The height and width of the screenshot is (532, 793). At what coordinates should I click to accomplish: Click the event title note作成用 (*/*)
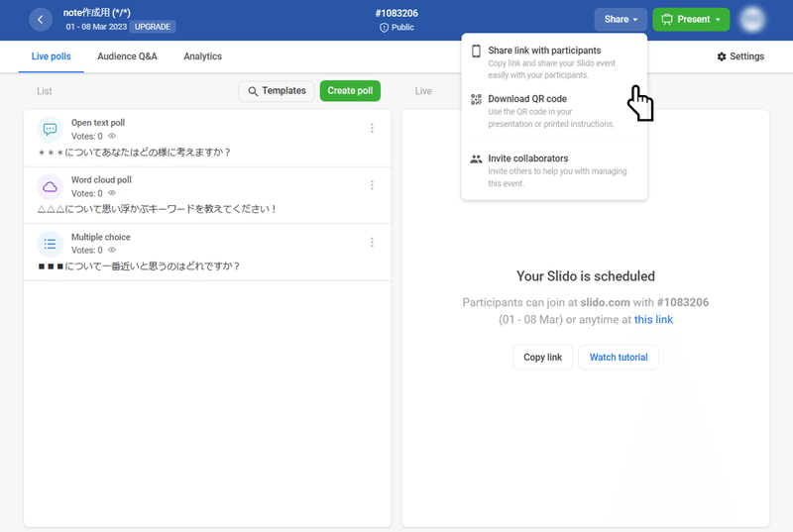(x=97, y=13)
